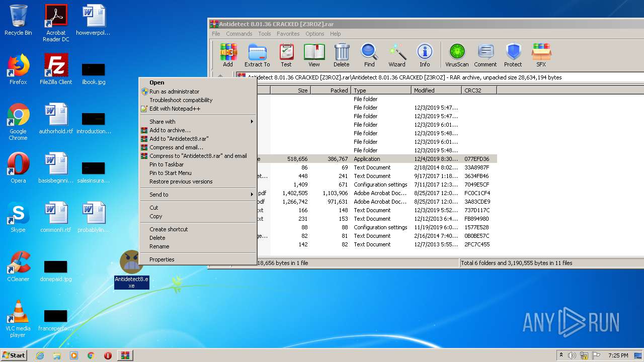The image size is (644, 362).
Task: Choose Cut in the context menu
Action: pos(198,208)
